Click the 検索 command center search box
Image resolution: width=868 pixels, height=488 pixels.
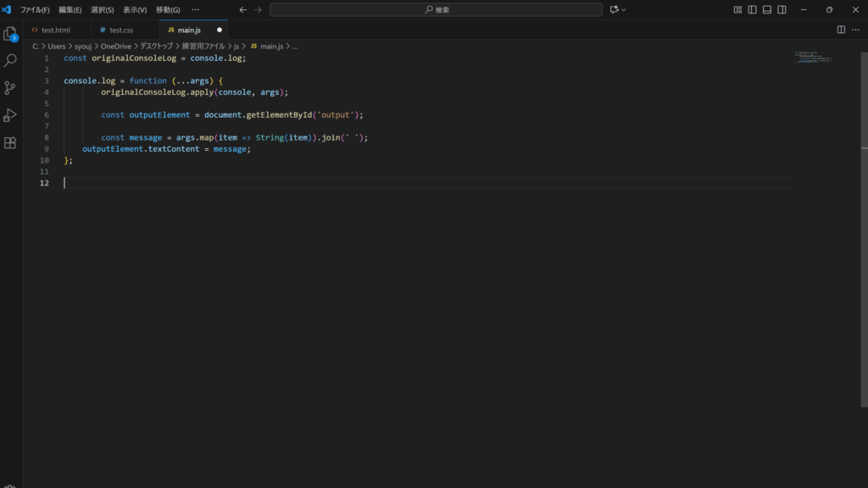pos(436,9)
